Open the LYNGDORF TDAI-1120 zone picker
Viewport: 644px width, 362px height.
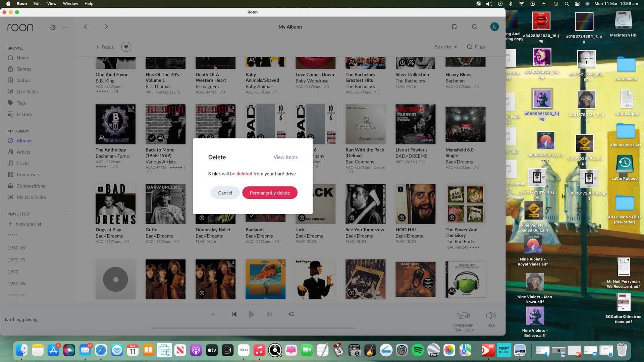(x=463, y=321)
